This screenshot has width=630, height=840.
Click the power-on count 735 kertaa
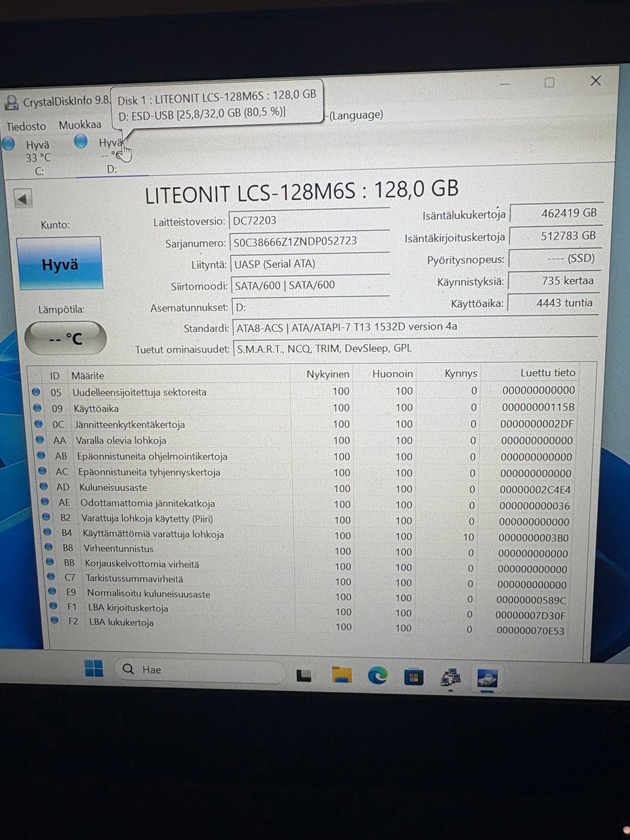(554, 281)
